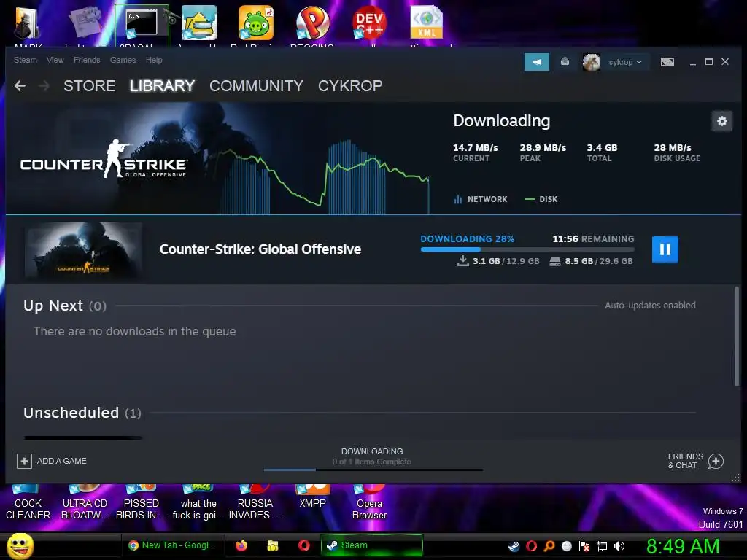Image resolution: width=747 pixels, height=560 pixels.
Task: Click the 3.4 GB TOTAL stat
Action: 602,152
